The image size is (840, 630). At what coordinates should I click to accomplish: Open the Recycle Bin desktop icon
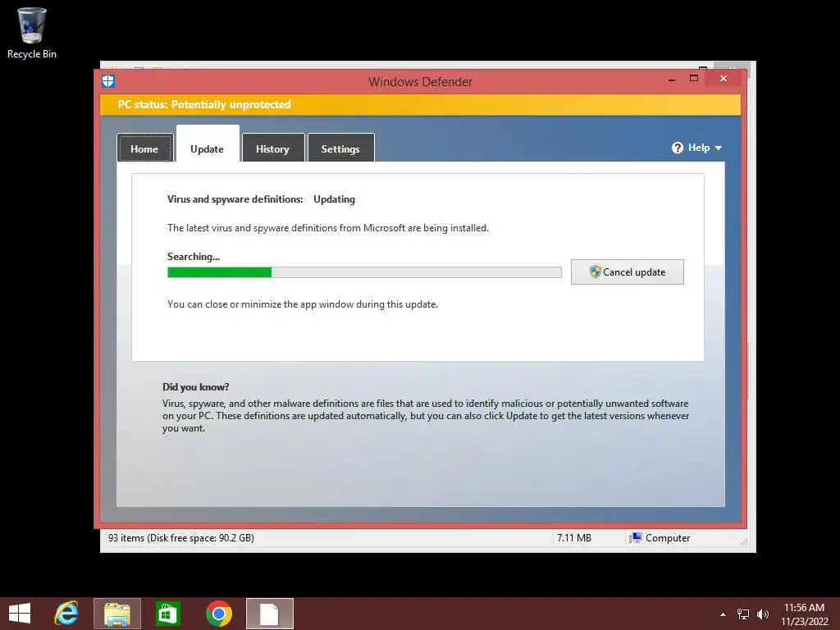coord(32,33)
